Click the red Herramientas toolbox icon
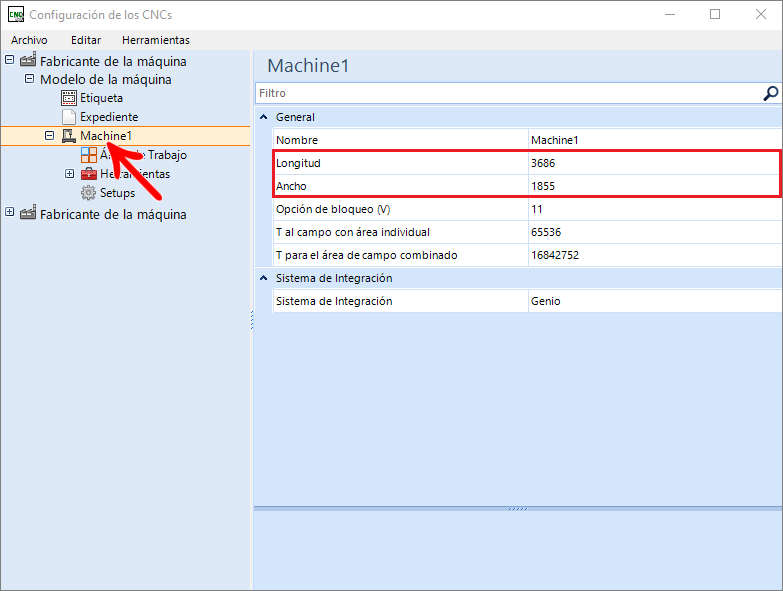Viewport: 783px width, 591px height. [89, 174]
